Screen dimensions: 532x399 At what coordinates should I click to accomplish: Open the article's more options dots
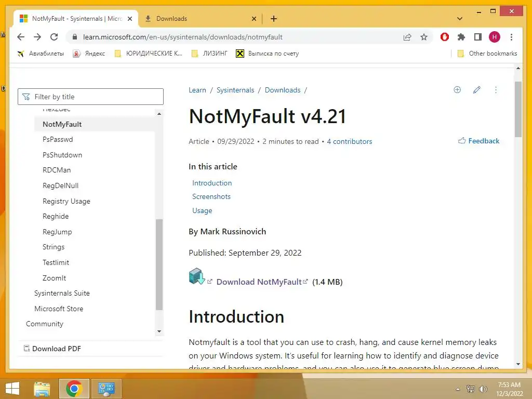coord(496,90)
